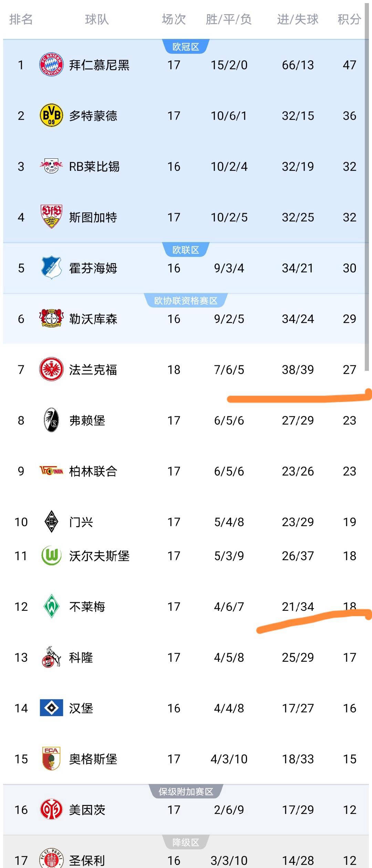This screenshot has height=868, width=372.
Task: Sort by the 场次 matches header
Action: [x=174, y=19]
